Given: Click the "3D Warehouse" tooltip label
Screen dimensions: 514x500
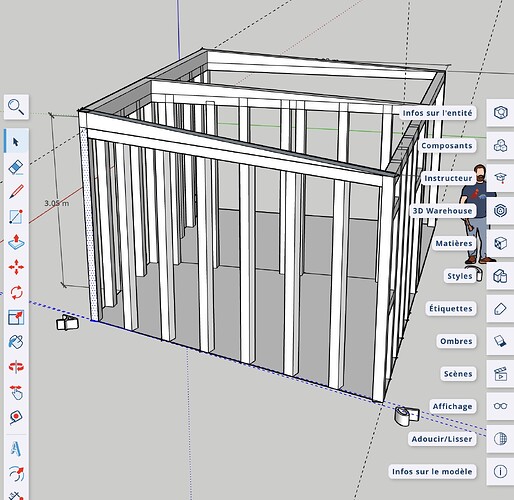Looking at the screenshot, I should (442, 211).
